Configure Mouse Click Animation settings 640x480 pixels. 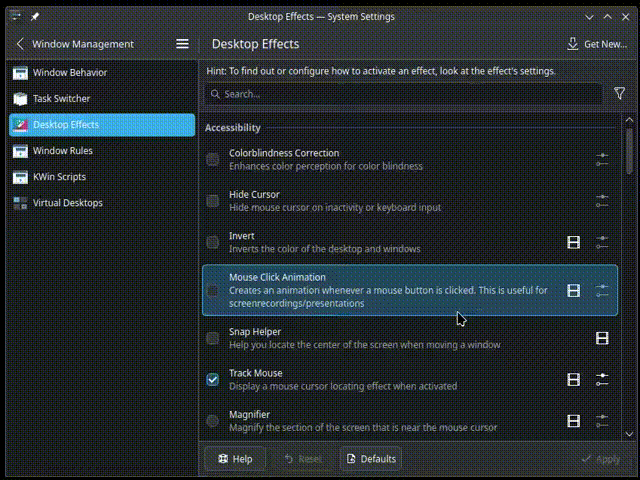(602, 291)
